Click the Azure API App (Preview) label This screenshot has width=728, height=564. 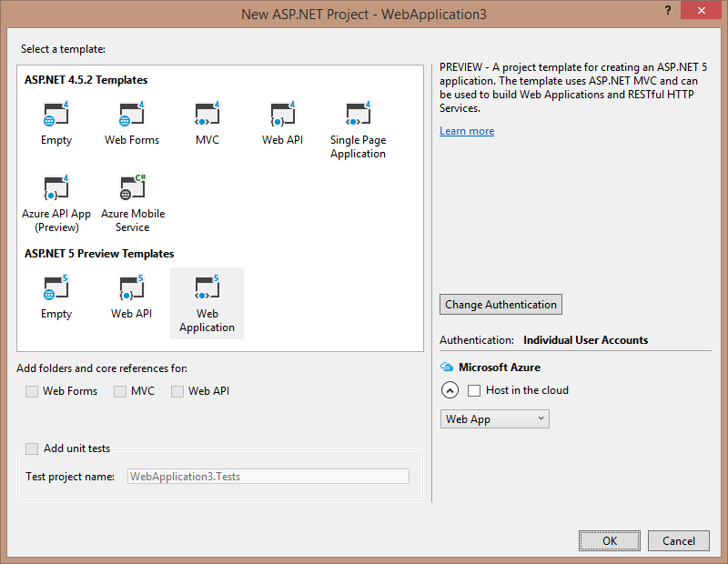point(56,220)
